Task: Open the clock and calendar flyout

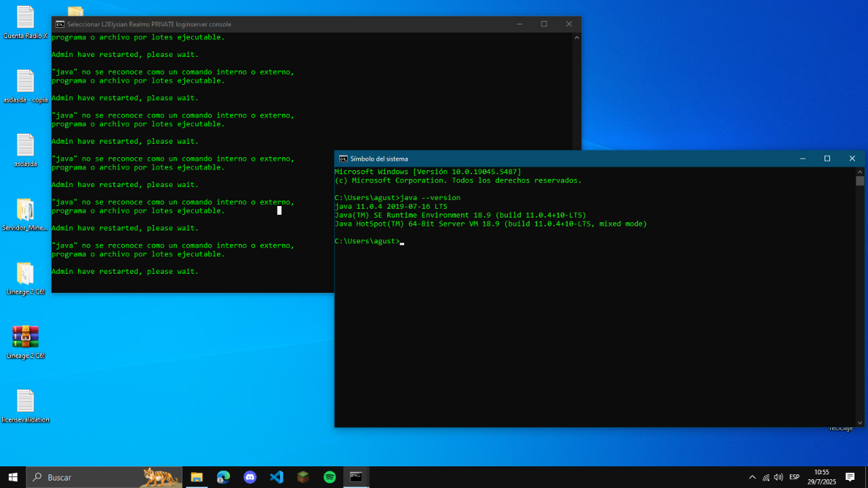Action: coord(822,477)
